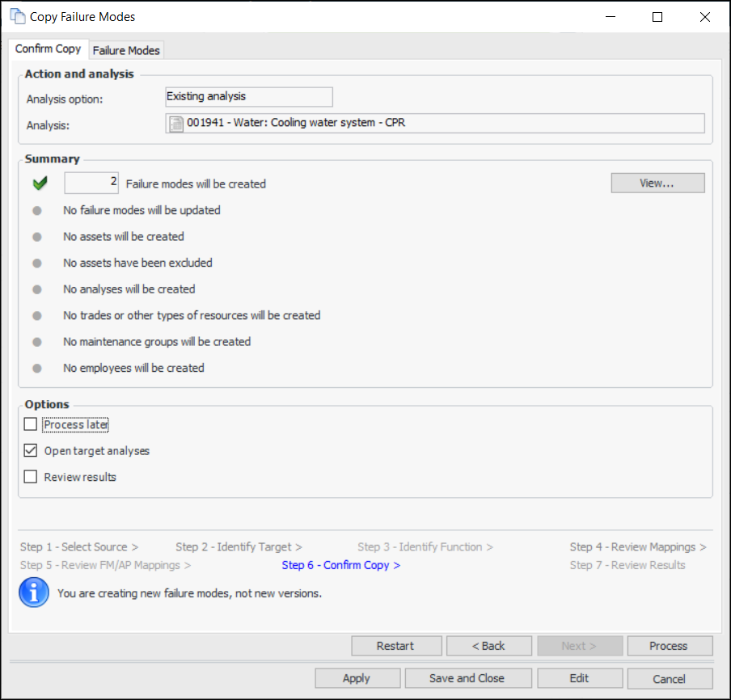Click text 'No assets have been excluded'
Viewport: 731px width, 700px height.
(137, 264)
